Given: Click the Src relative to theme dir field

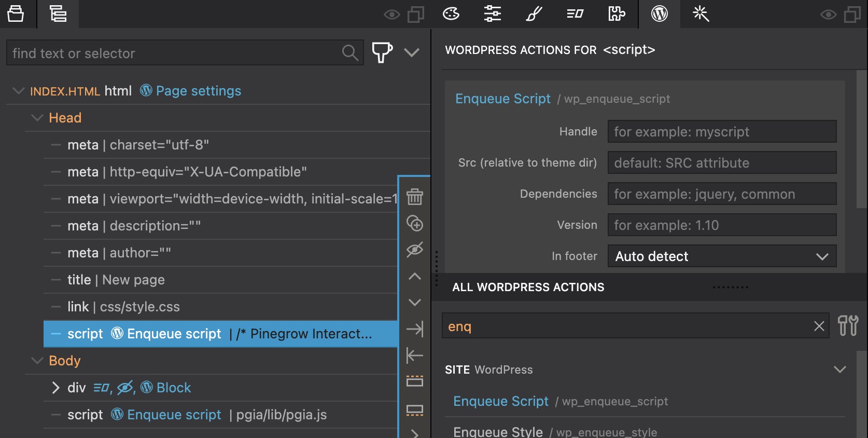Looking at the screenshot, I should click(x=722, y=162).
